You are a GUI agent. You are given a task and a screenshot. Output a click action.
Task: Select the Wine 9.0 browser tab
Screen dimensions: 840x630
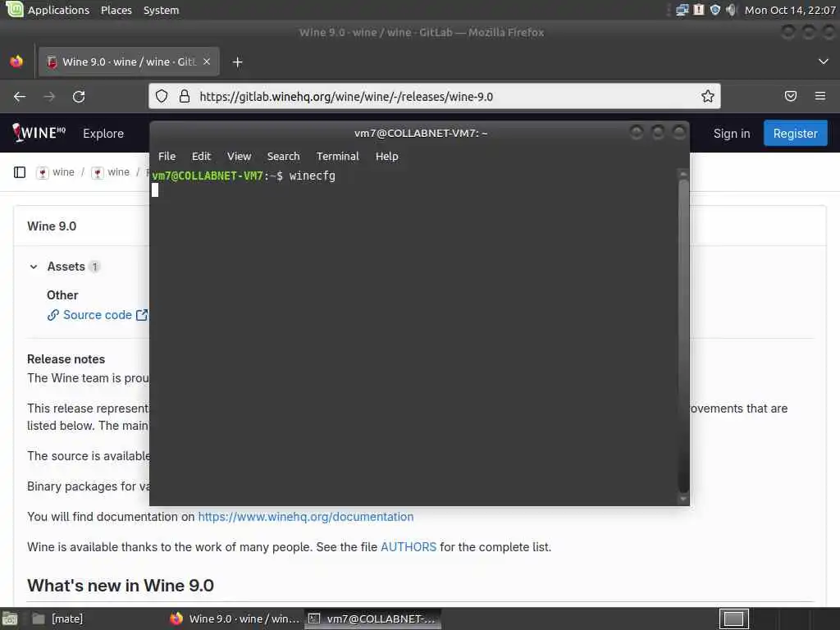coord(129,62)
